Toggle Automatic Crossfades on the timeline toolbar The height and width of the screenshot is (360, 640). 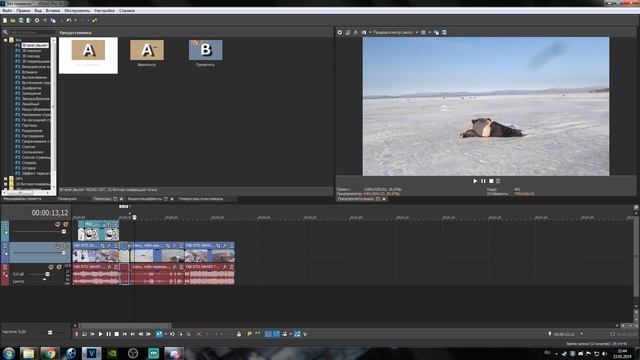276,334
